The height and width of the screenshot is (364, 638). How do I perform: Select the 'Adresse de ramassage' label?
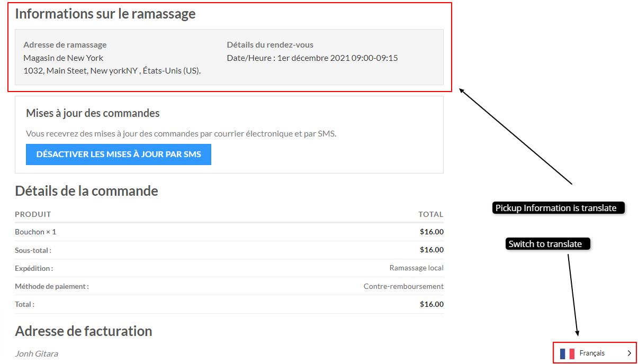click(65, 45)
